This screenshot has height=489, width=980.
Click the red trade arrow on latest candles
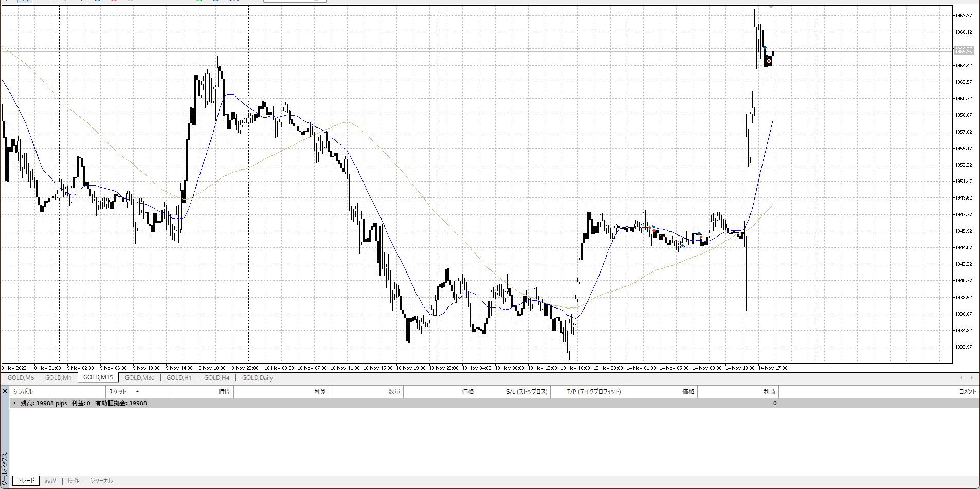[x=769, y=61]
